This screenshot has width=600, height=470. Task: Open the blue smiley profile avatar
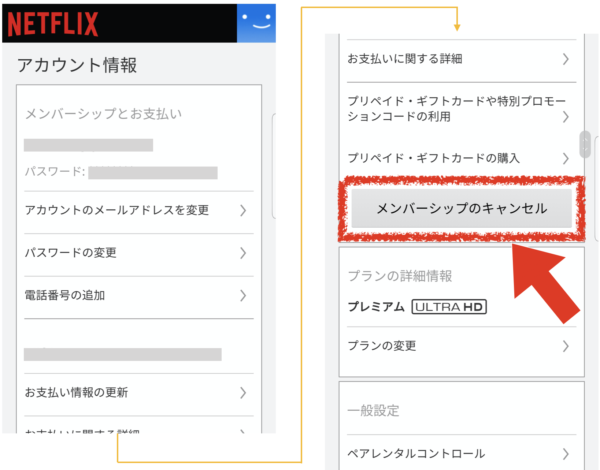256,23
